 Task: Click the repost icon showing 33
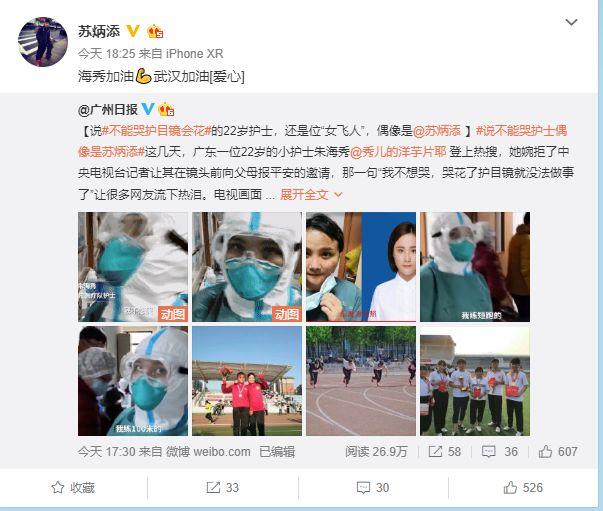click(x=222, y=488)
